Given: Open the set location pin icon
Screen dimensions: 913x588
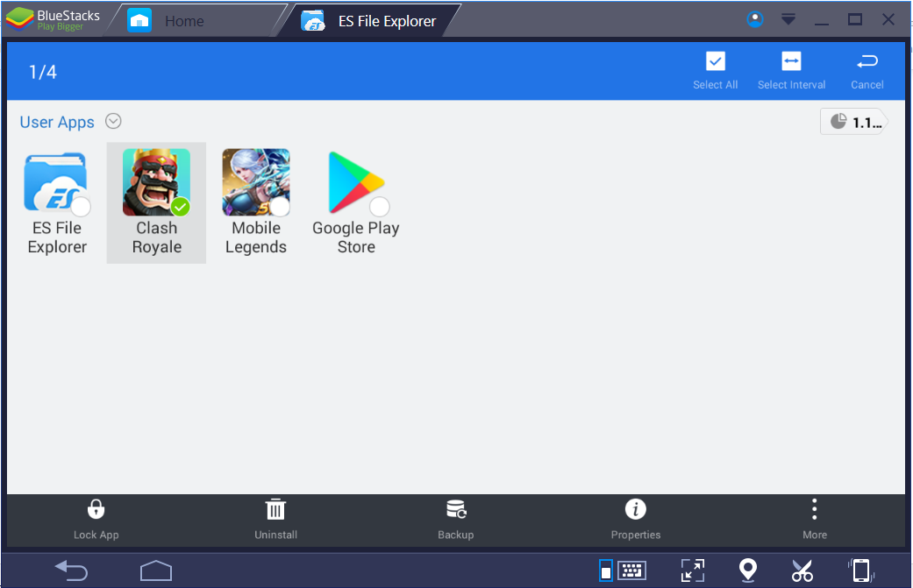Looking at the screenshot, I should tap(747, 570).
